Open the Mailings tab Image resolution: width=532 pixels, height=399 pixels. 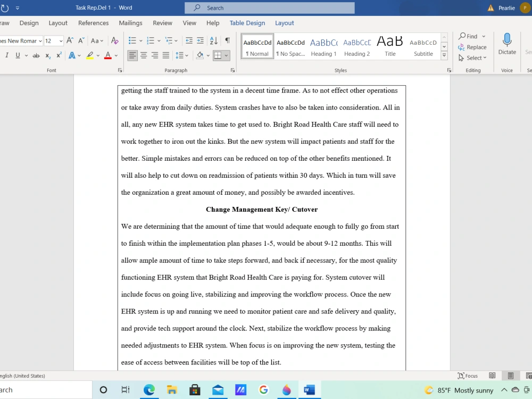(131, 23)
